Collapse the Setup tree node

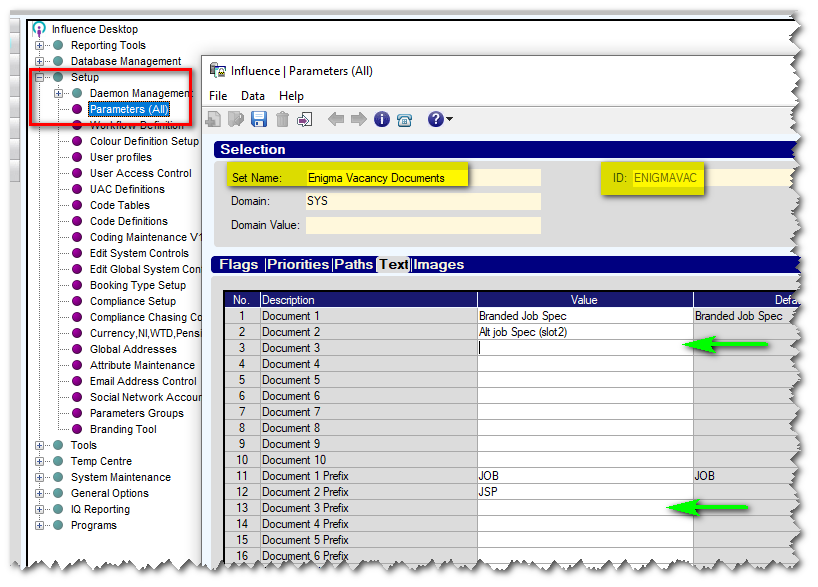point(39,77)
